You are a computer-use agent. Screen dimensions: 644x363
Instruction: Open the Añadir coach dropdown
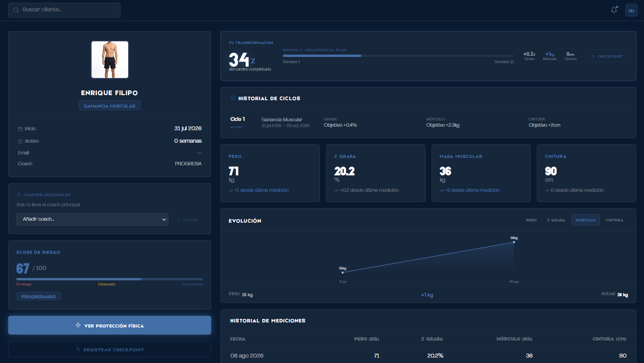[x=92, y=220]
